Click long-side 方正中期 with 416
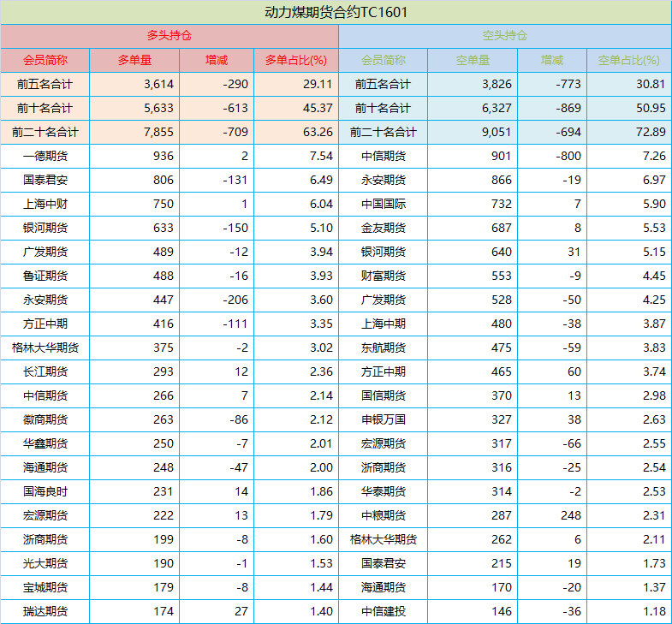This screenshot has width=672, height=624. point(45,324)
